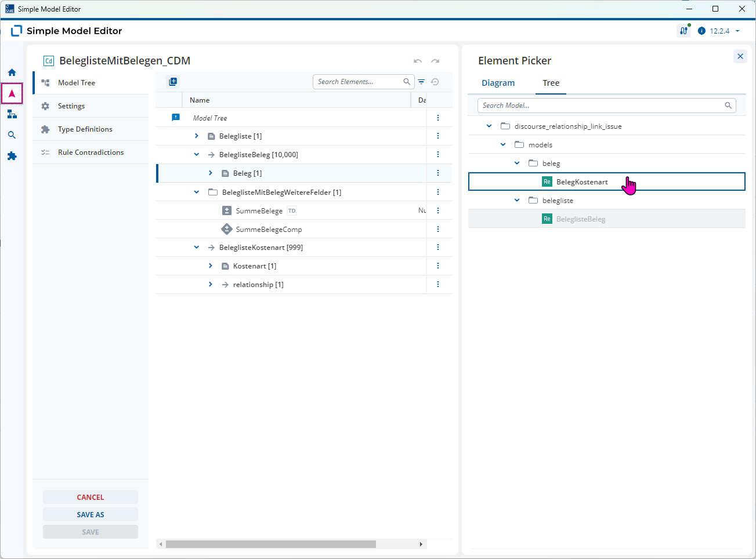Open the history clock icon
The height and width of the screenshot is (559, 756).
click(435, 82)
